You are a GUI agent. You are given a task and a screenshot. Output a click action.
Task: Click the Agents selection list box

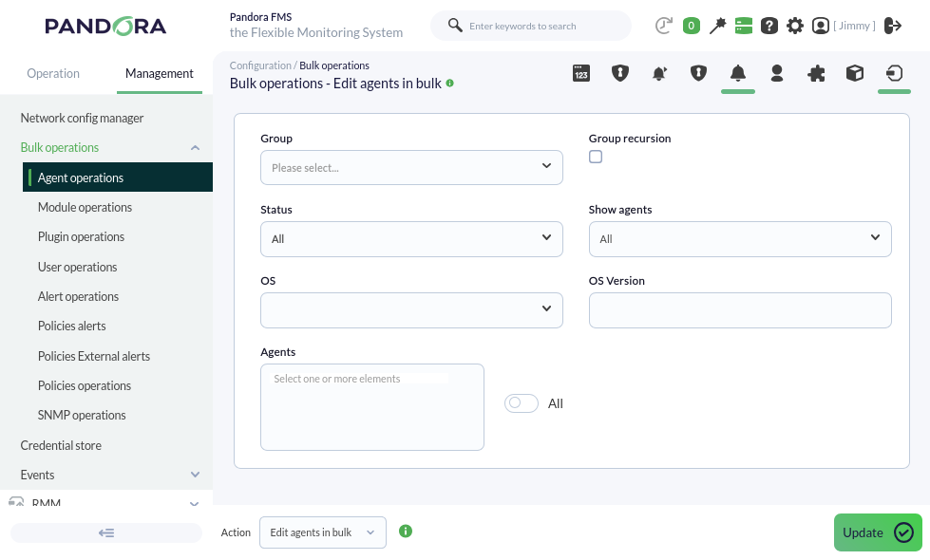(x=371, y=407)
